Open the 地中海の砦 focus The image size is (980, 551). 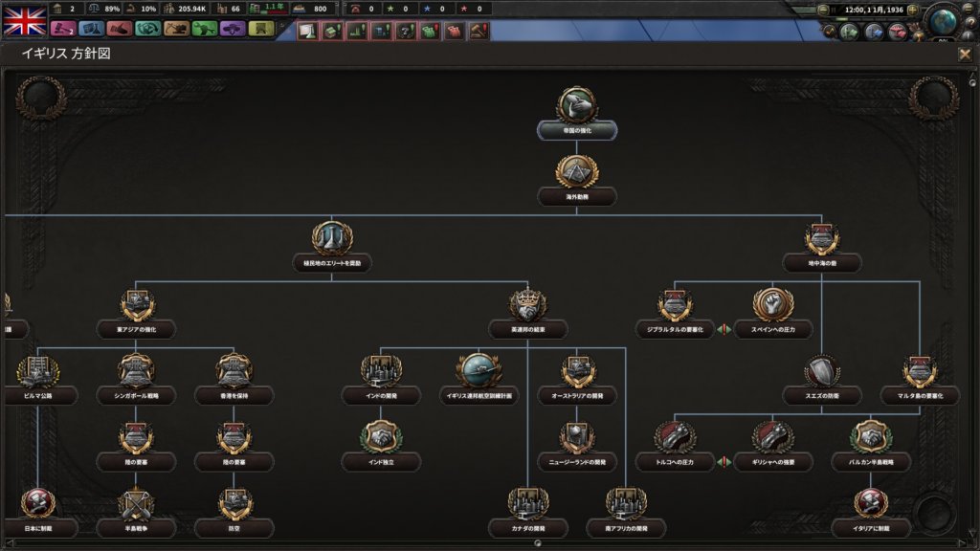[x=822, y=247]
